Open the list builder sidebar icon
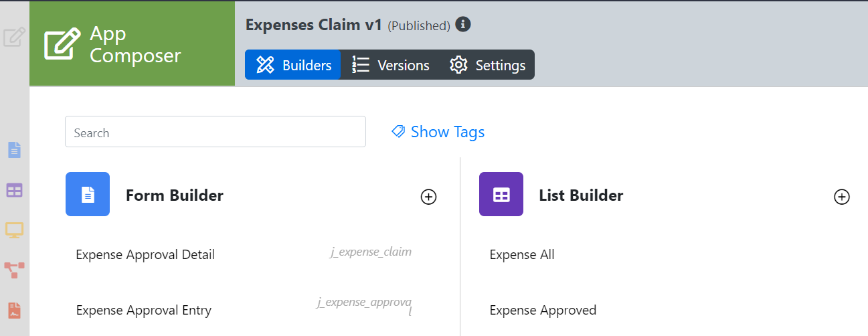The width and height of the screenshot is (868, 336). 14,191
